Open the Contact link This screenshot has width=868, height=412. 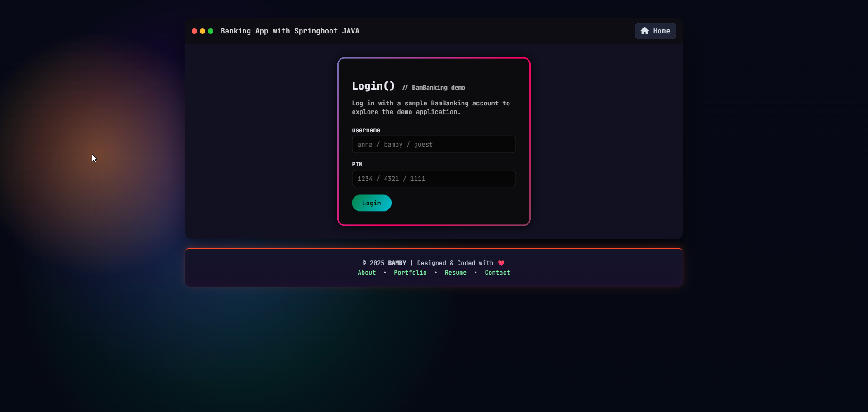tap(497, 272)
